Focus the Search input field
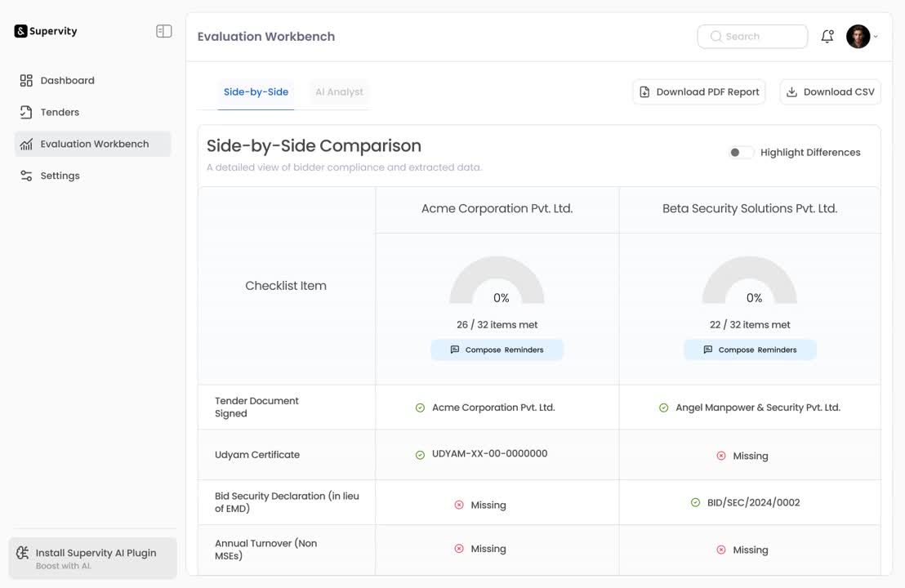This screenshot has width=905, height=588. (752, 37)
